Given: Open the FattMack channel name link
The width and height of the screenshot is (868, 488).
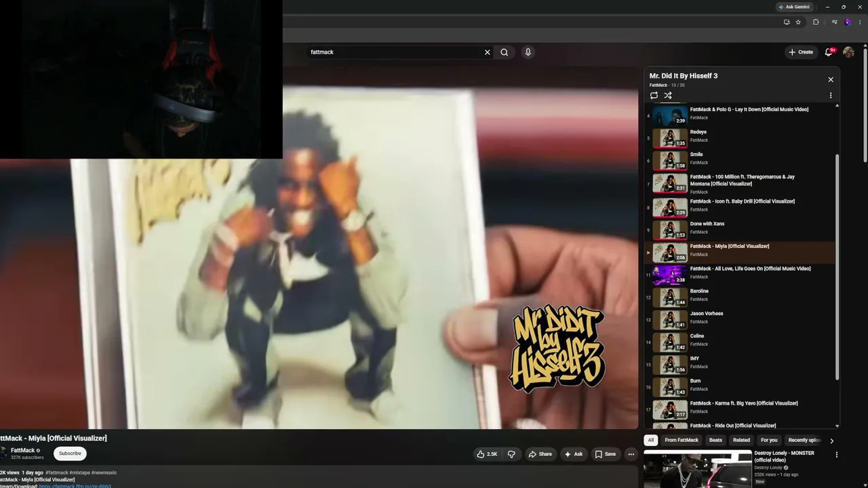Looking at the screenshot, I should 22,450.
